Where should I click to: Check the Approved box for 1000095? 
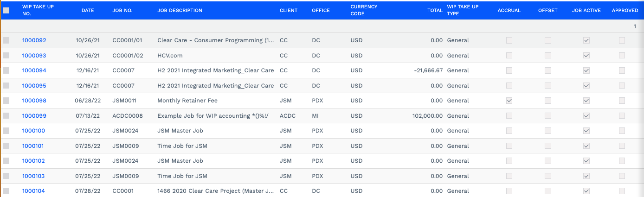(x=622, y=86)
